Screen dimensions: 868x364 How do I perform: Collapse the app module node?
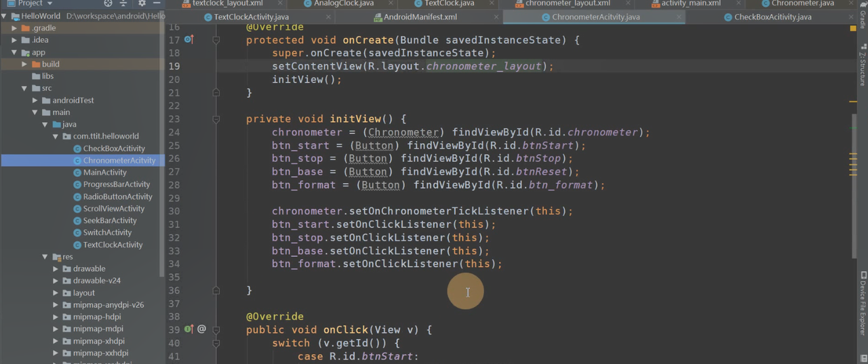point(15,52)
